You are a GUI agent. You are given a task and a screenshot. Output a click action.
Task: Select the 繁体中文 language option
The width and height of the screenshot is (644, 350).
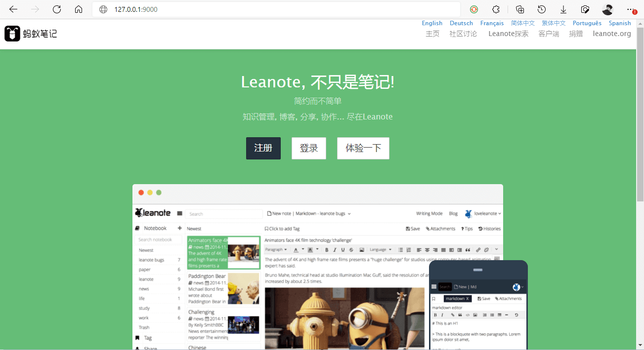pos(553,23)
